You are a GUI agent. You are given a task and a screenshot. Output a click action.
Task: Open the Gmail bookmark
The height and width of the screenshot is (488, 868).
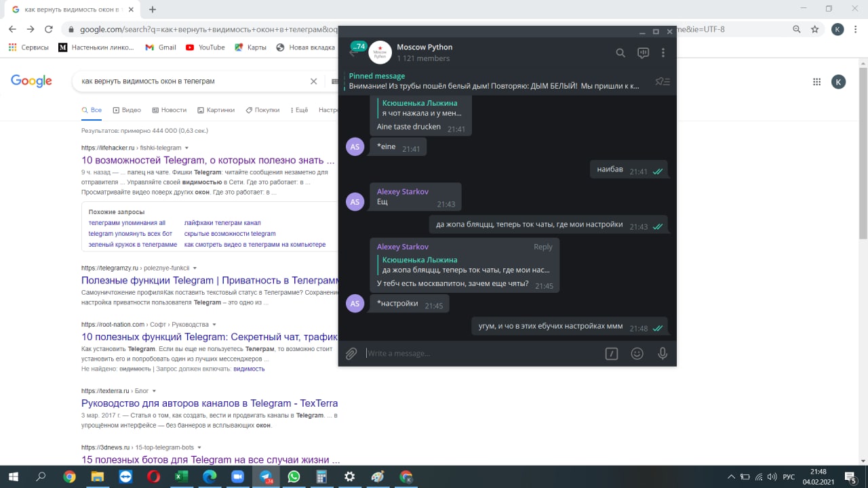pos(161,47)
